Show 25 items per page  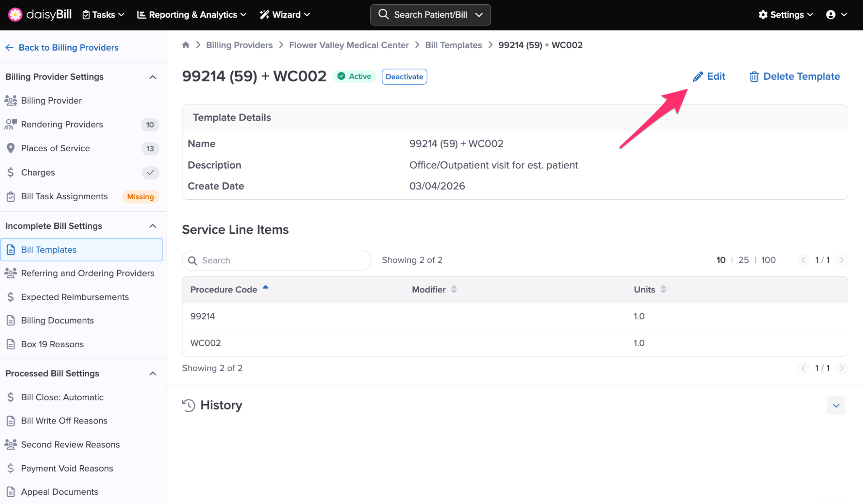(x=743, y=260)
